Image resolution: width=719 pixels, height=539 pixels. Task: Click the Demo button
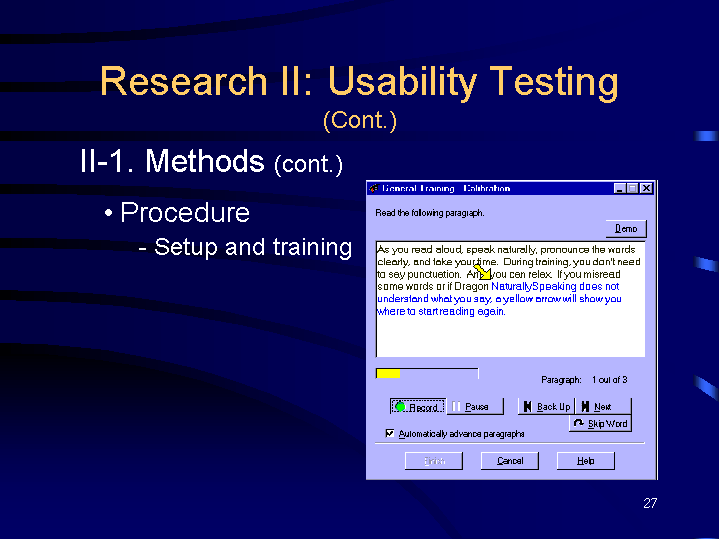click(x=626, y=229)
